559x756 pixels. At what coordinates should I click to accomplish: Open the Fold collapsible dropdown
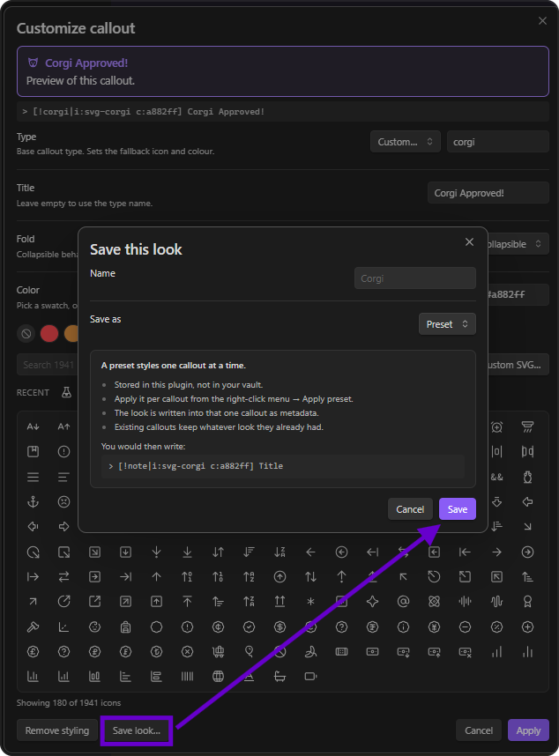pyautogui.click(x=518, y=244)
